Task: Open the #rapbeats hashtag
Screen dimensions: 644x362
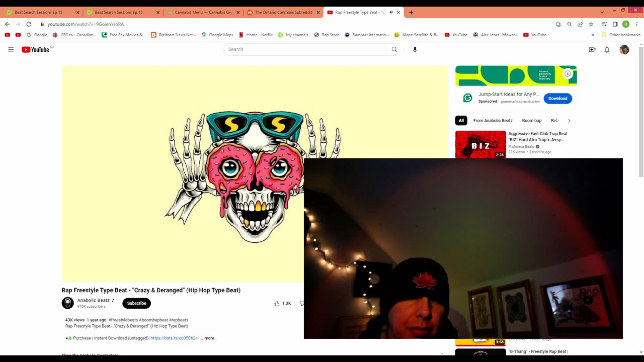Action: coord(179,320)
